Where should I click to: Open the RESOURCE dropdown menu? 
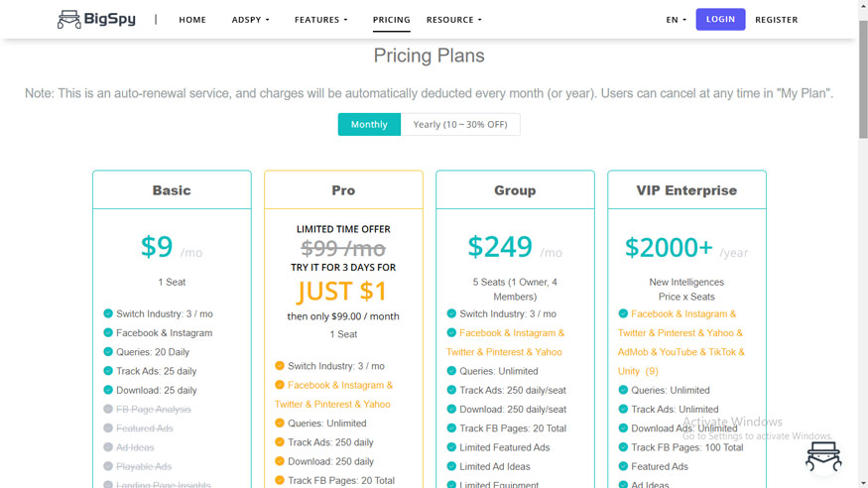454,20
